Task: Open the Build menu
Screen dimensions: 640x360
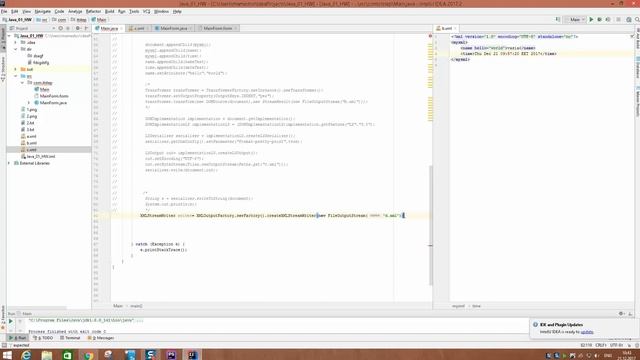Action: [x=109, y=11]
